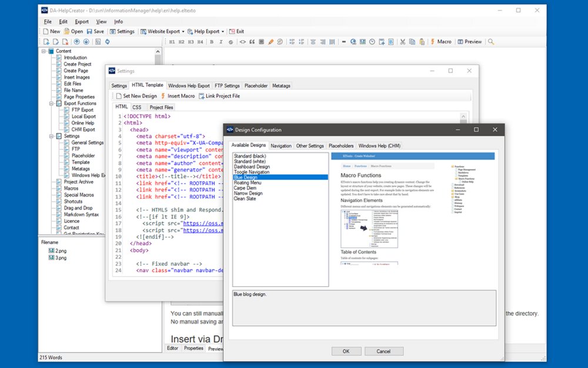
Task: Toggle strikethrough formatting
Action: pyautogui.click(x=230, y=42)
